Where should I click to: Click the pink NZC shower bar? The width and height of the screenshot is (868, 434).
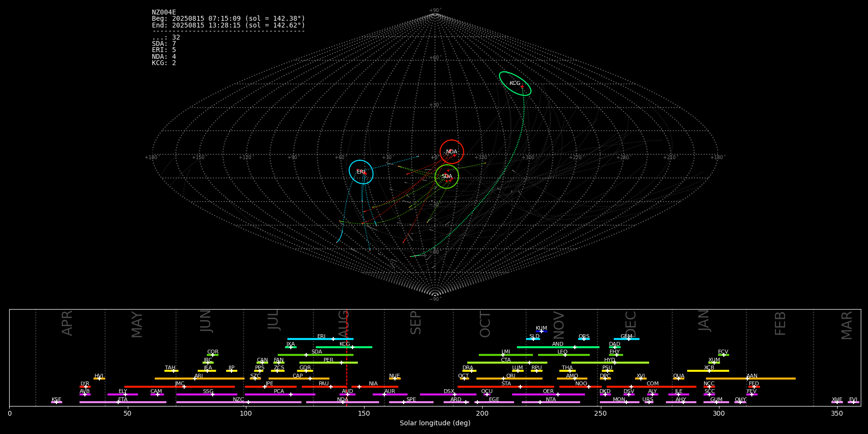coord(239,402)
